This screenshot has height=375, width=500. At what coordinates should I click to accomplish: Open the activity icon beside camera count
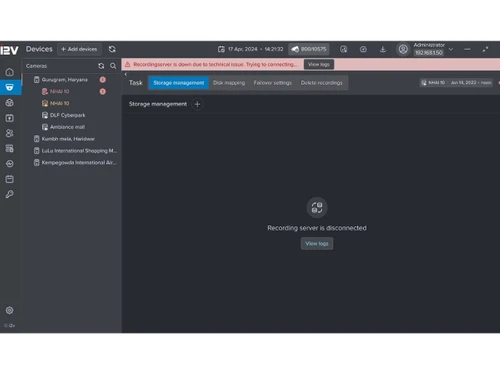pos(344,49)
